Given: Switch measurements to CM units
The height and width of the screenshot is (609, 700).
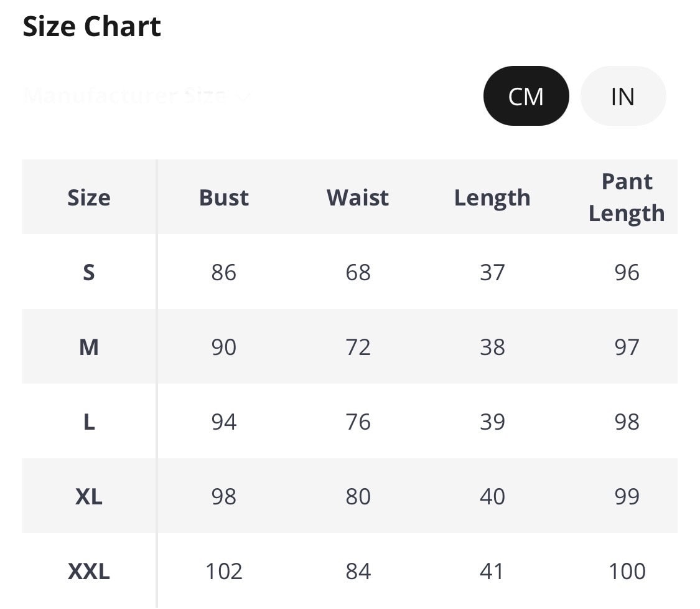Looking at the screenshot, I should [526, 96].
